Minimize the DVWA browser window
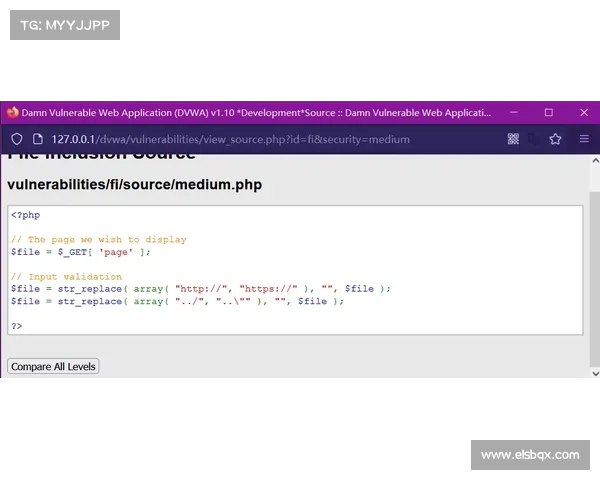This screenshot has height=480, width=600. point(514,113)
